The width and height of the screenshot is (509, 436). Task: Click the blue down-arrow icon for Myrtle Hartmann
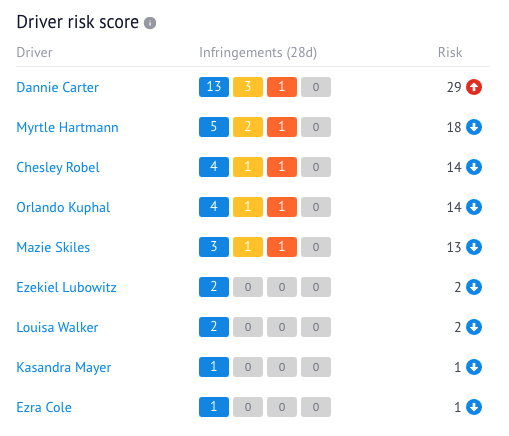coord(474,127)
